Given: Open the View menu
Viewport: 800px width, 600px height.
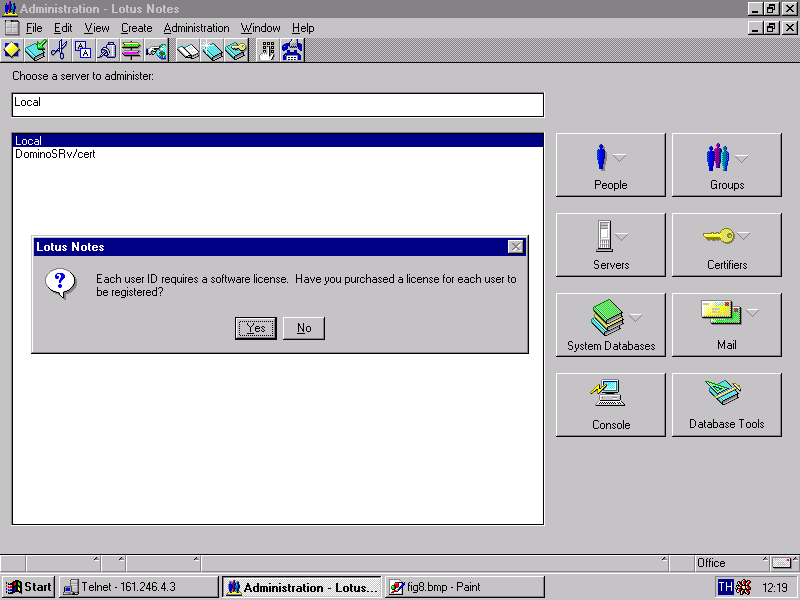Looking at the screenshot, I should pos(96,28).
